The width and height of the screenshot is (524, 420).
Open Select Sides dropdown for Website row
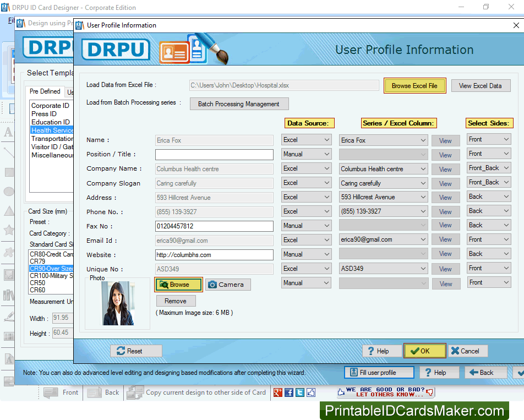pyautogui.click(x=489, y=254)
